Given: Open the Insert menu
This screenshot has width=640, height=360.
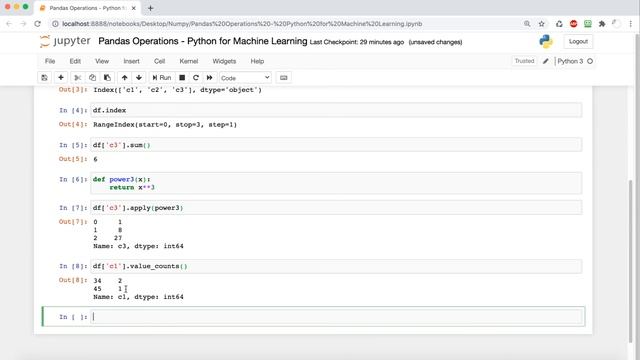Looking at the screenshot, I should pyautogui.click(x=131, y=61).
